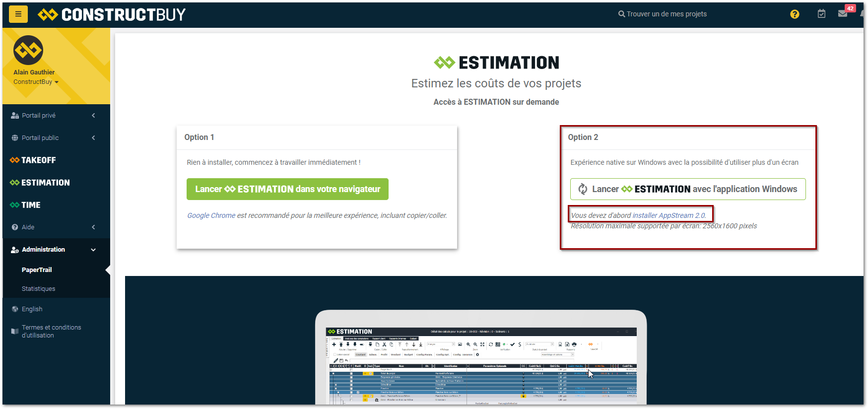The image size is (868, 409).
Task: Open the mail inbox with 42 badge
Action: (843, 13)
